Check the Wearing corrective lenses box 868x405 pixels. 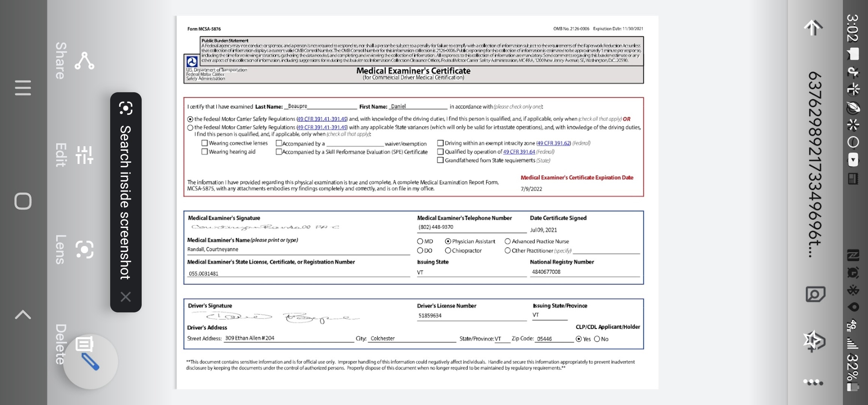205,143
